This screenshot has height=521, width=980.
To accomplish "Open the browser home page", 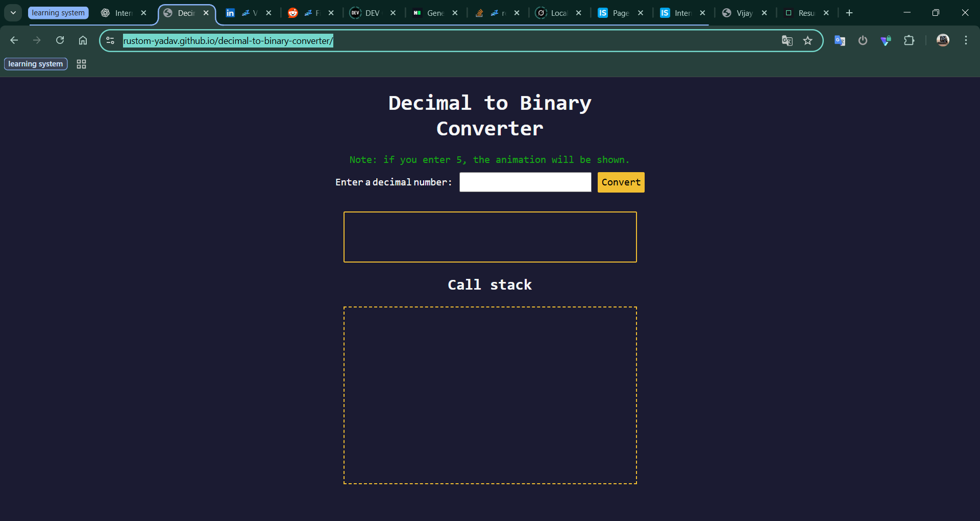I will coord(83,40).
